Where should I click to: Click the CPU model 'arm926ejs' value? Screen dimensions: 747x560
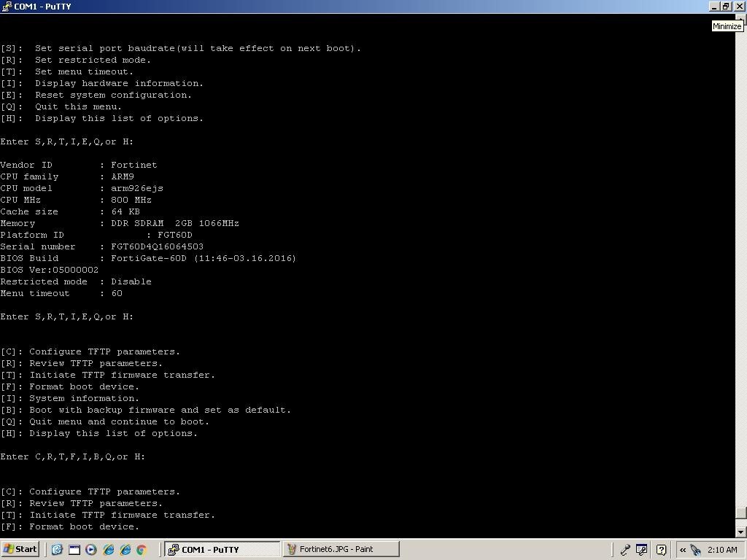coord(137,188)
